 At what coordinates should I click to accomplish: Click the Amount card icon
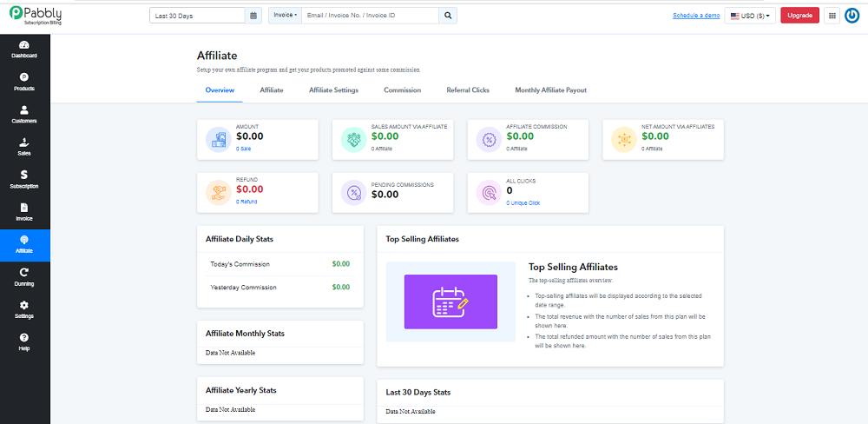click(218, 140)
